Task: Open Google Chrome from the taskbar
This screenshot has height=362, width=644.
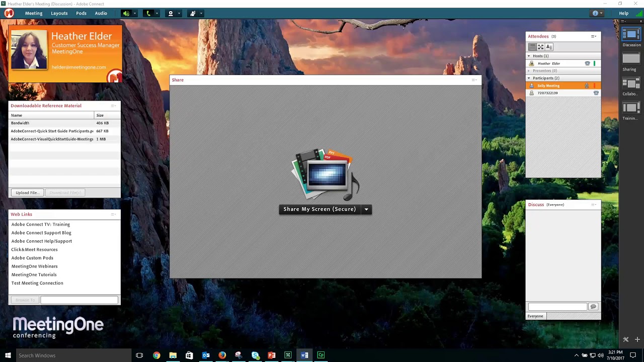Action: 156,355
